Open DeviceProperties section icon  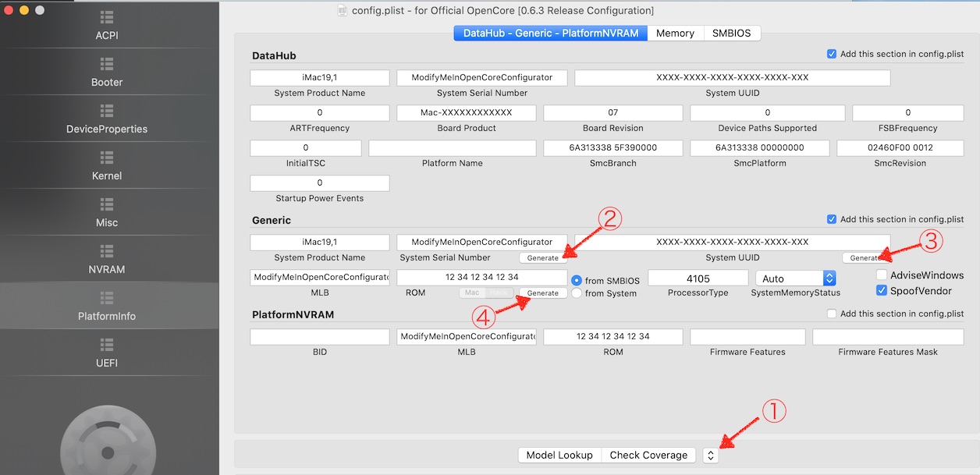pyautogui.click(x=107, y=110)
